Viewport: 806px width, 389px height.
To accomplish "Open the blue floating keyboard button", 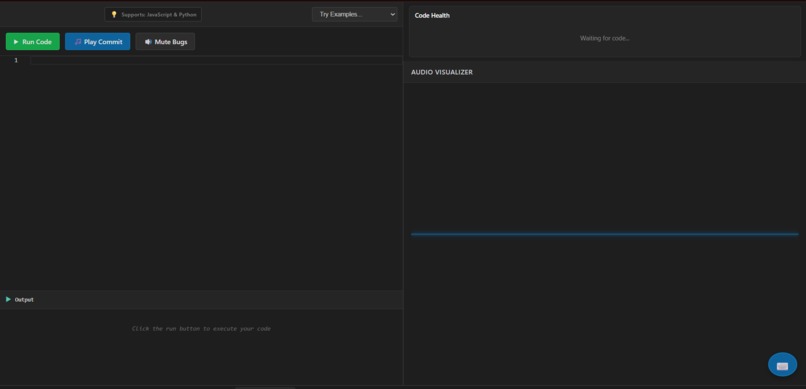I will (782, 364).
